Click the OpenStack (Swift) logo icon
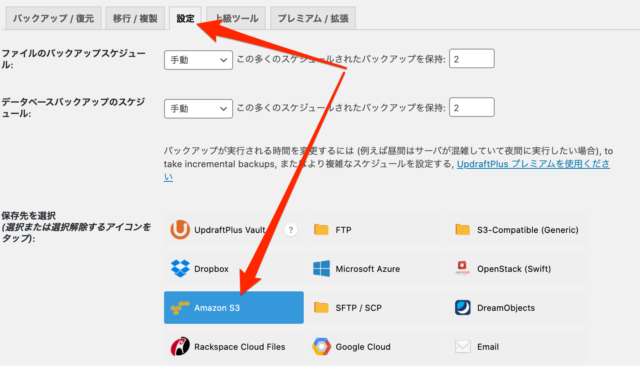This screenshot has height=366, width=640. click(x=462, y=268)
